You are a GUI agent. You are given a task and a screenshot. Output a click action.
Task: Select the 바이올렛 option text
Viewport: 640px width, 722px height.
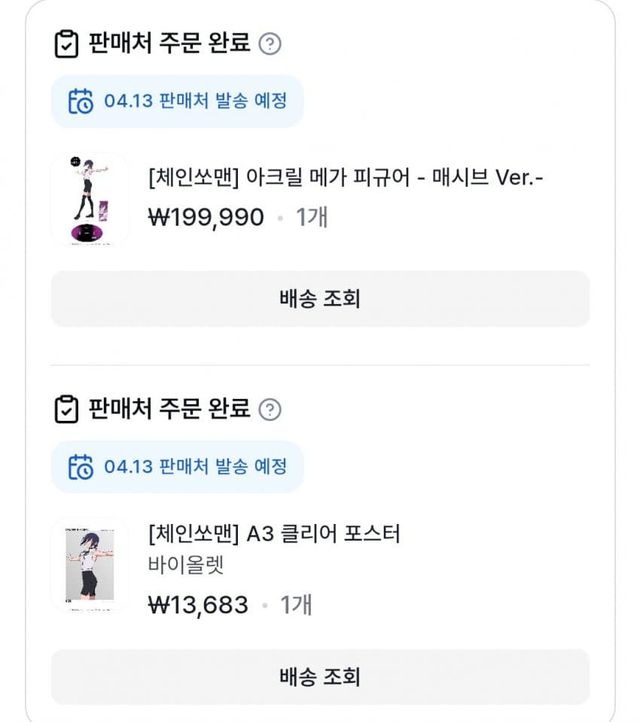[x=185, y=565]
